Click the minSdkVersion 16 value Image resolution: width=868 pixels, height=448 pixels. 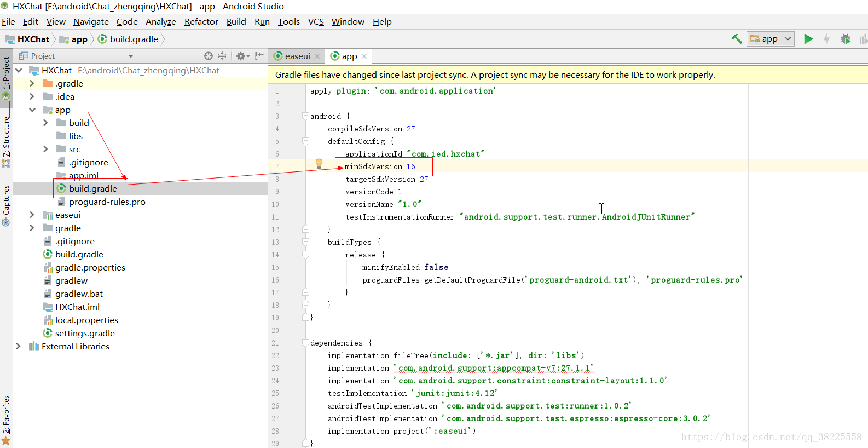[410, 166]
